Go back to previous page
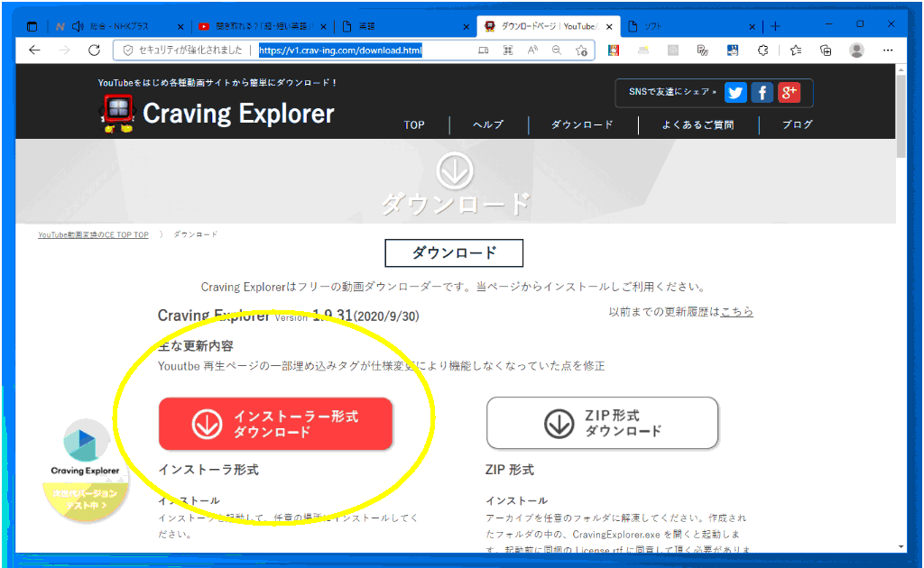The image size is (924, 568). pyautogui.click(x=34, y=50)
